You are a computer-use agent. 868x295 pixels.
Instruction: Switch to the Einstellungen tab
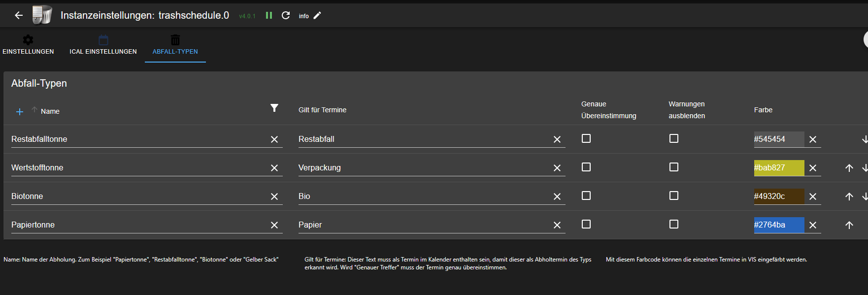(28, 45)
